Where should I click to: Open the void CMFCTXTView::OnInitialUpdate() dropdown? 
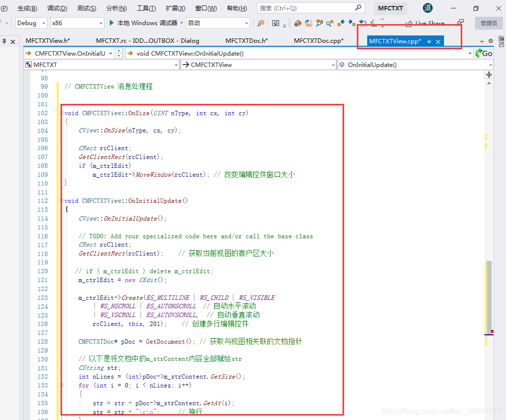pos(300,53)
